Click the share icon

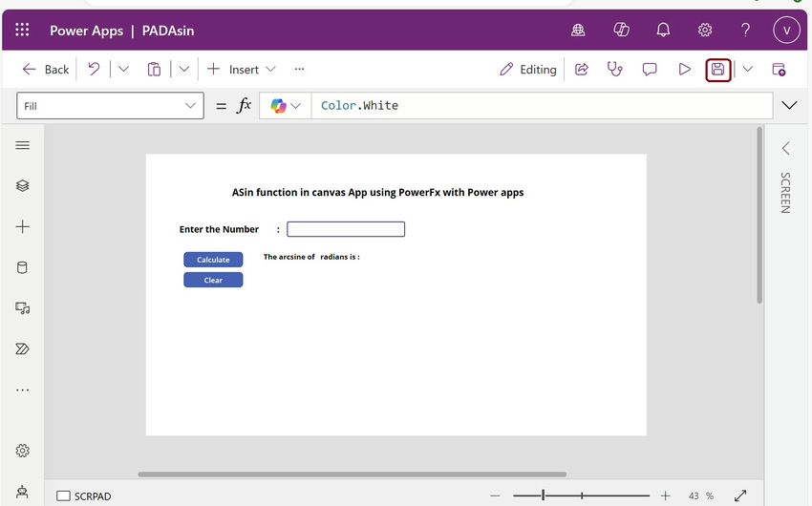tap(582, 70)
